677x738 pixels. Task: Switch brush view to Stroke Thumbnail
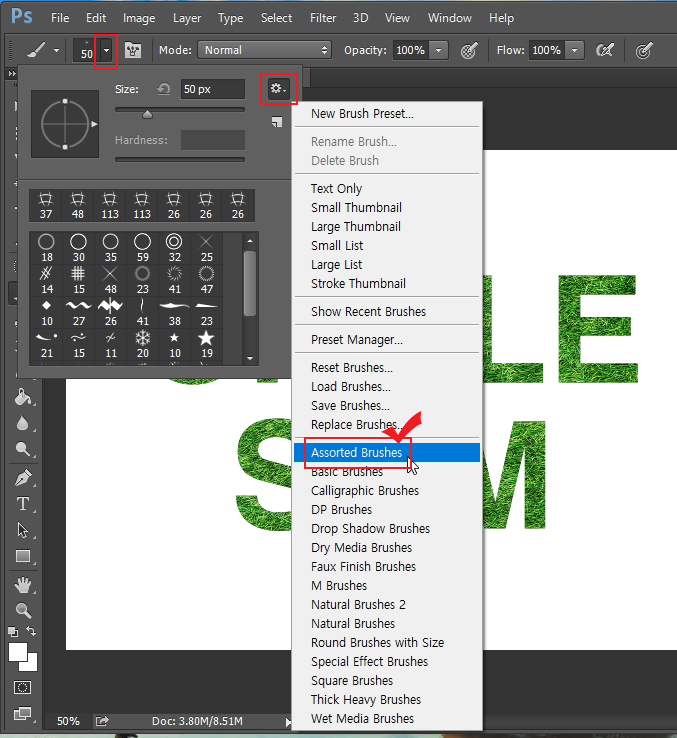pos(387,283)
